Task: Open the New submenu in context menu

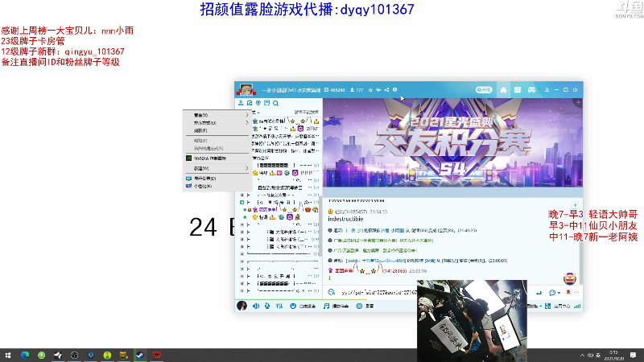Action: tap(217, 168)
